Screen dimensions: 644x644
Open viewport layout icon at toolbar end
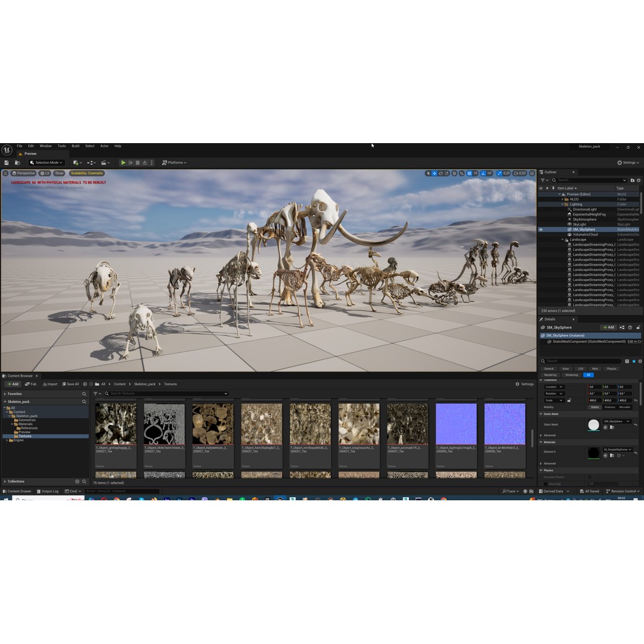tap(532, 174)
